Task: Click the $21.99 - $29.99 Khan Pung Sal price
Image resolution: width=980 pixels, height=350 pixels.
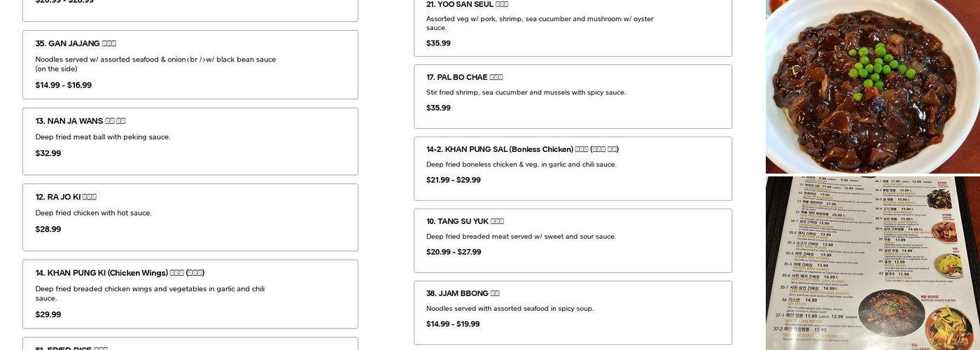Action: pyautogui.click(x=454, y=180)
